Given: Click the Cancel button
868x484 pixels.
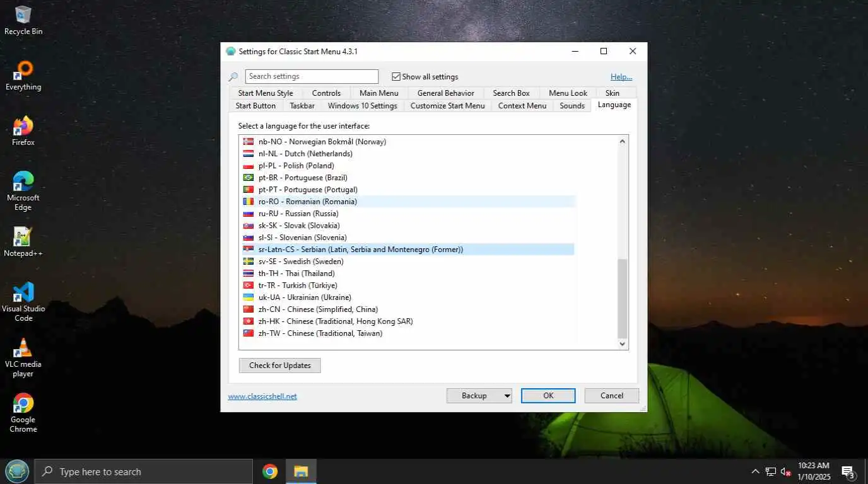Looking at the screenshot, I should point(612,396).
